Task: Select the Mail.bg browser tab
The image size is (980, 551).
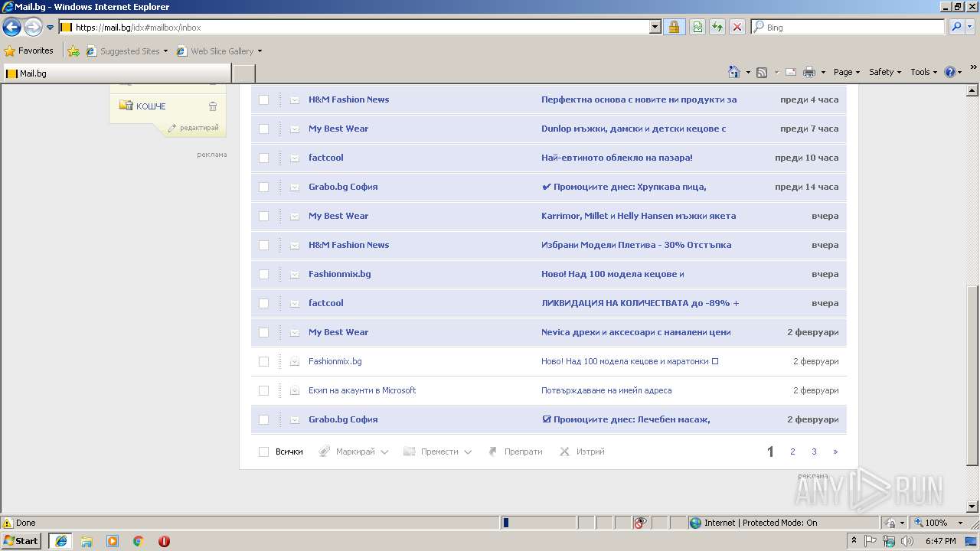Action: point(116,73)
